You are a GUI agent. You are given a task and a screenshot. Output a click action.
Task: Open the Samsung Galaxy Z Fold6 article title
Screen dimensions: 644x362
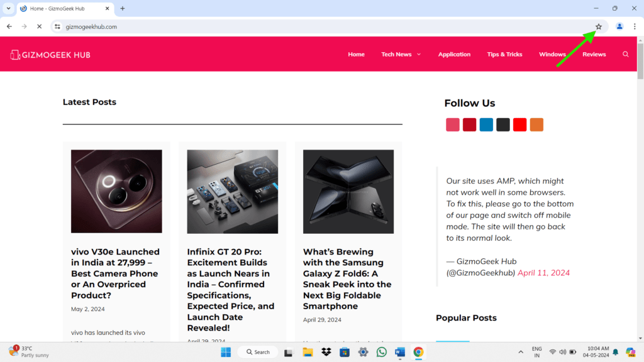coord(347,278)
